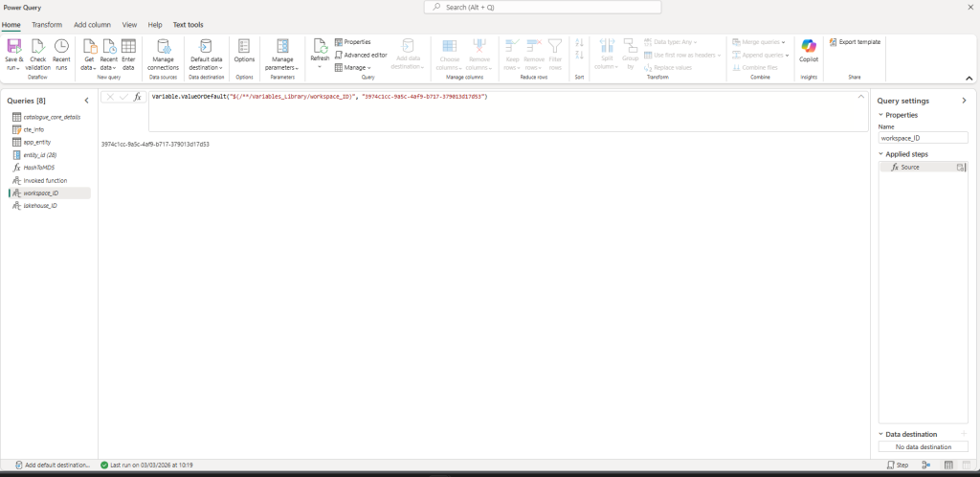Switch to the Transform tab
Screen dimensions: 980x477
click(x=47, y=24)
